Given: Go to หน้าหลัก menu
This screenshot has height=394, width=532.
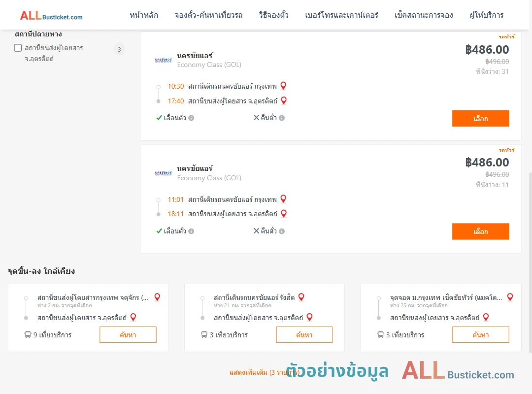Looking at the screenshot, I should [144, 15].
